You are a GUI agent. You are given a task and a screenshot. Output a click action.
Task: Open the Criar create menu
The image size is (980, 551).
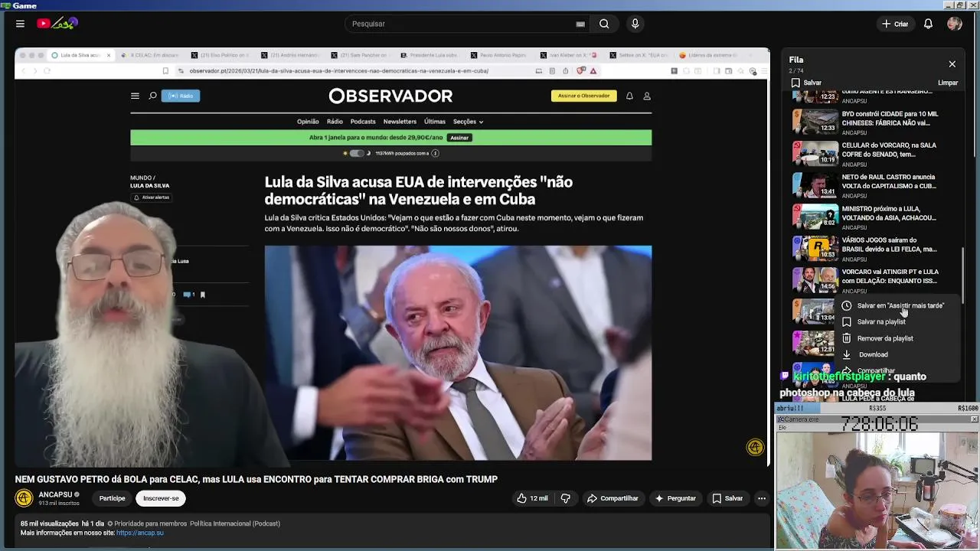tap(894, 24)
